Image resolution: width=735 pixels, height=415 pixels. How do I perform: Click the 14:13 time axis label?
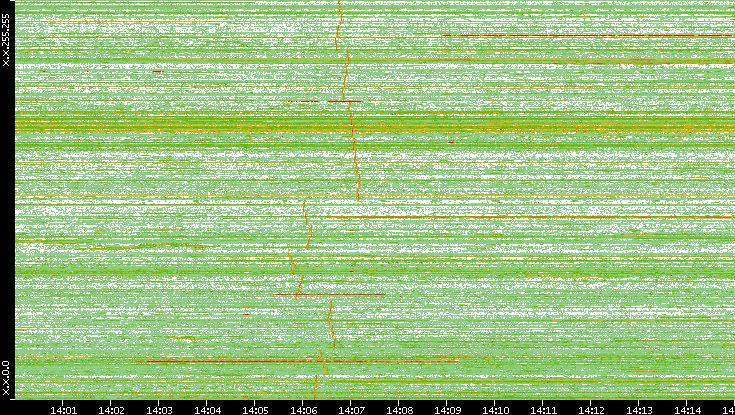(x=639, y=410)
